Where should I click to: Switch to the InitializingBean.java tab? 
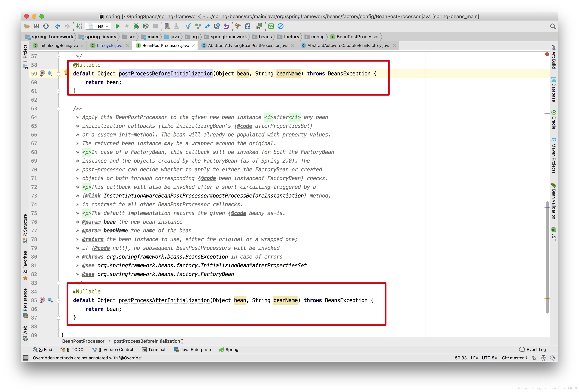(x=59, y=45)
